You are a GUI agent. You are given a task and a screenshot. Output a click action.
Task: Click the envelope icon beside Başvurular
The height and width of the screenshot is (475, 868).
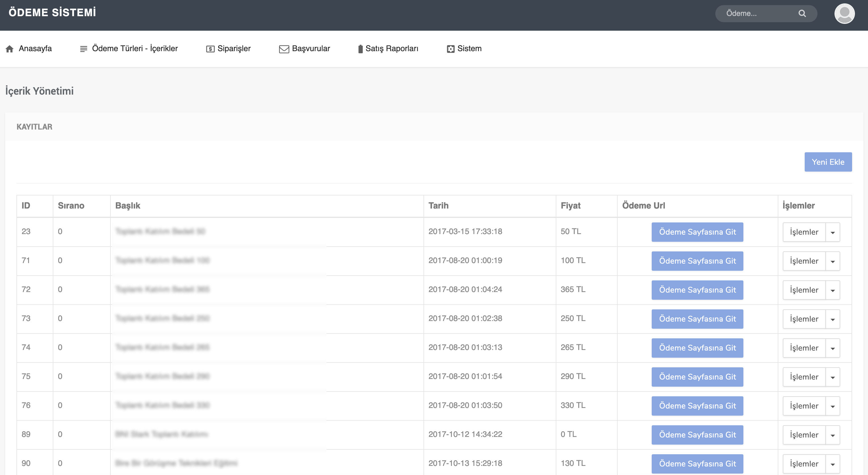point(284,49)
